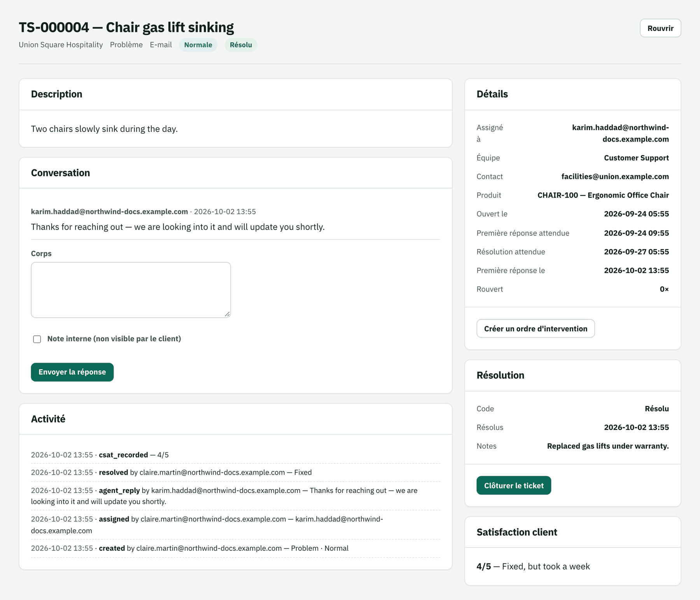The width and height of the screenshot is (700, 600).
Task: Click the assigned activity entry
Action: [236, 525]
